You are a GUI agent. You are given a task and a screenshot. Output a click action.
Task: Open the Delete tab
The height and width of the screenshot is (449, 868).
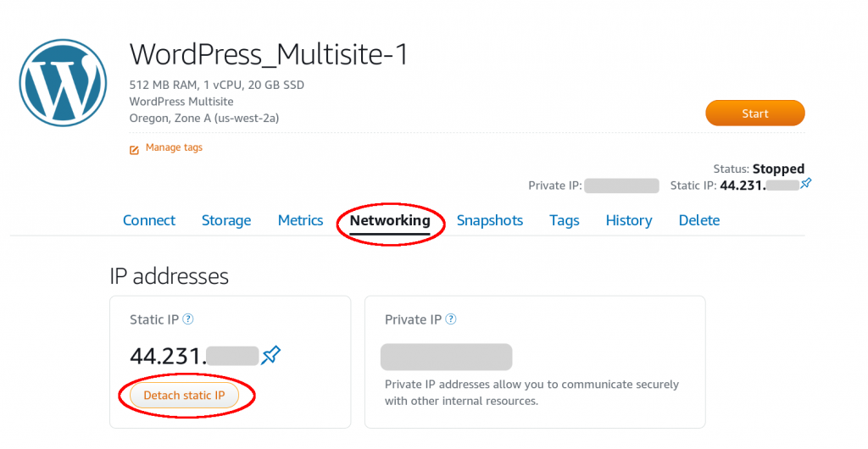[699, 220]
